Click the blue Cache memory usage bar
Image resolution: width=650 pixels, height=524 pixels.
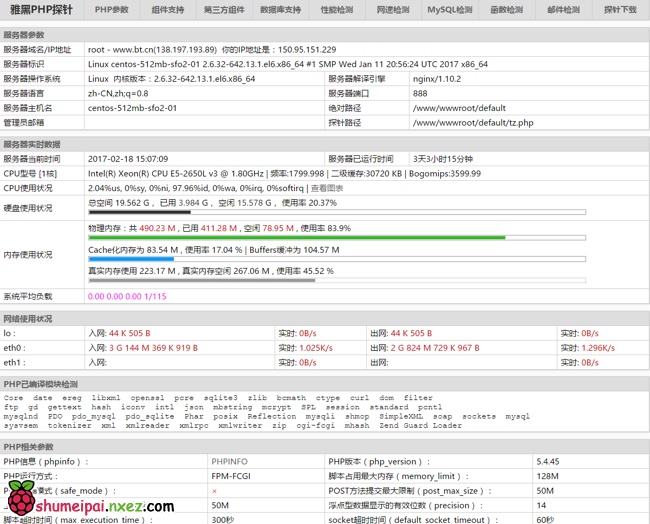[337, 259]
